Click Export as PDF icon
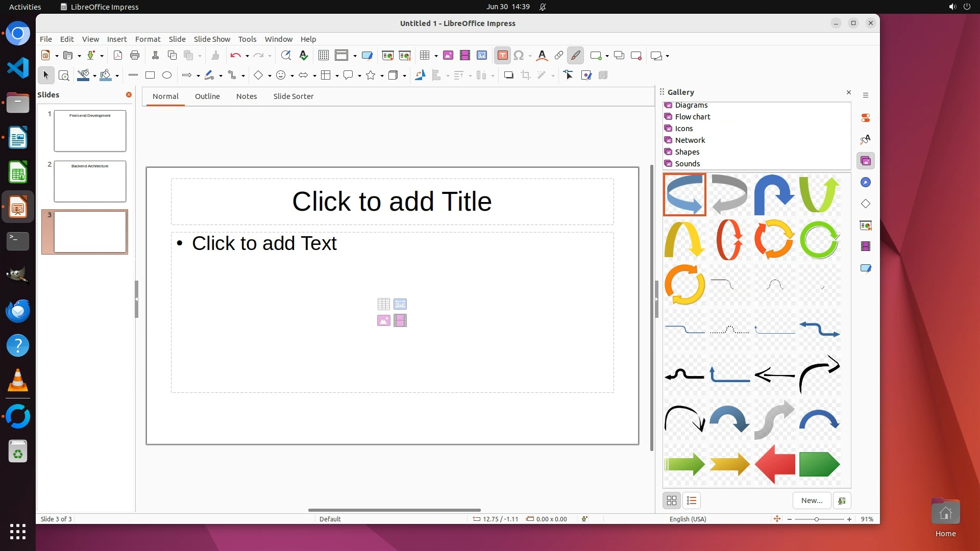This screenshot has width=980, height=551. 118,56
